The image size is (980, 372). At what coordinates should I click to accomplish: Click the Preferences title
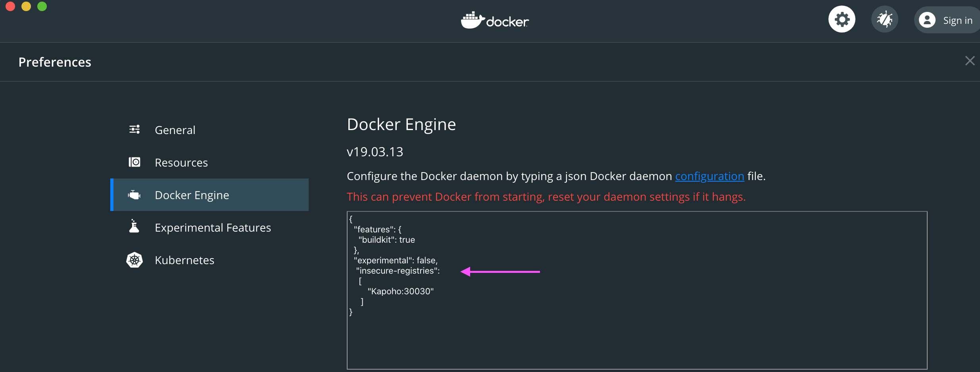tap(55, 62)
